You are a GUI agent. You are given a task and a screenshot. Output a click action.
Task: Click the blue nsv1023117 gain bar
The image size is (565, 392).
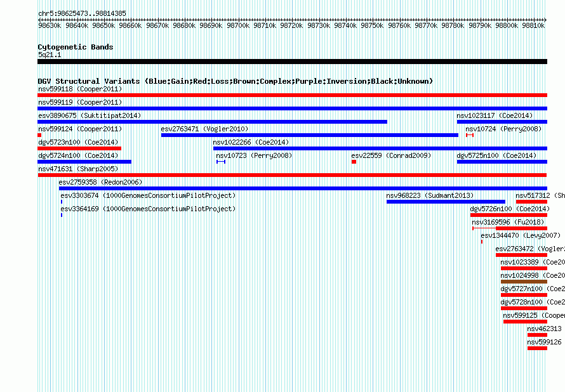(502, 122)
